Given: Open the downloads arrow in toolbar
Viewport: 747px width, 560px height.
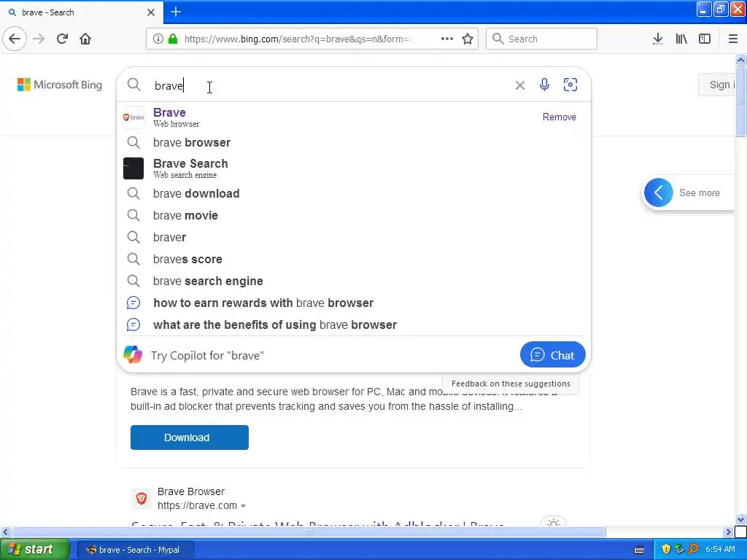Looking at the screenshot, I should (x=657, y=39).
